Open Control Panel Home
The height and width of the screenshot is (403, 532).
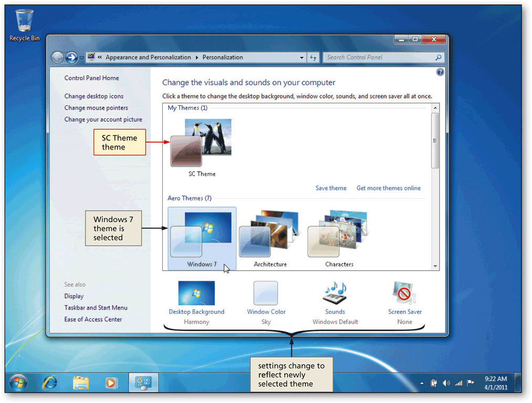(92, 78)
